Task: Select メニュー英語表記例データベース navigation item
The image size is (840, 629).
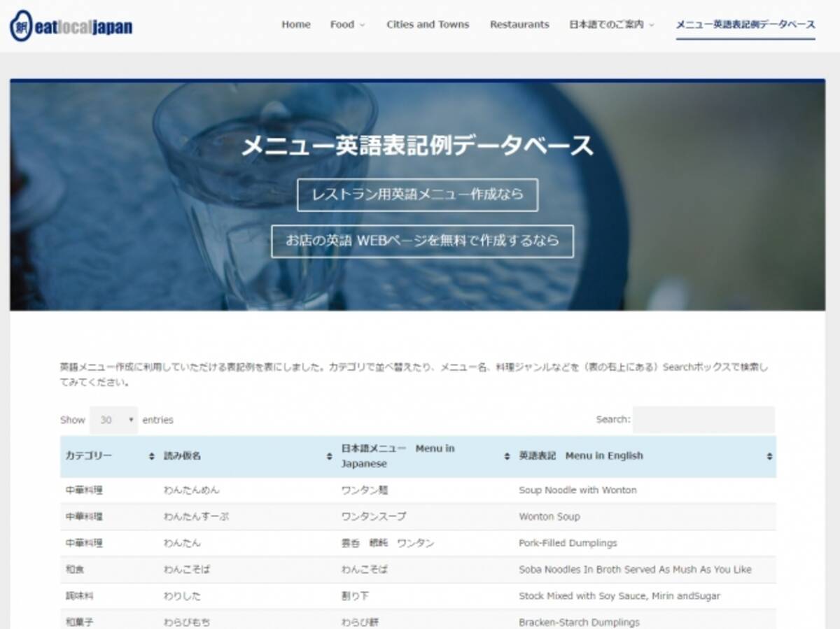Action: pyautogui.click(x=745, y=24)
